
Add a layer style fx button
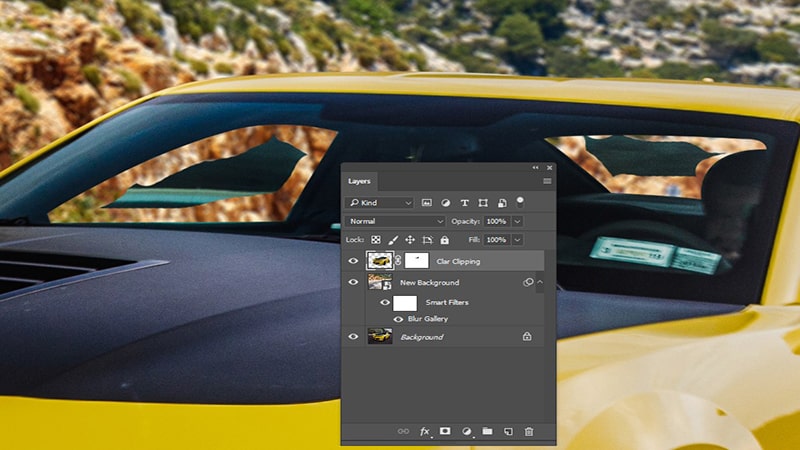424,432
